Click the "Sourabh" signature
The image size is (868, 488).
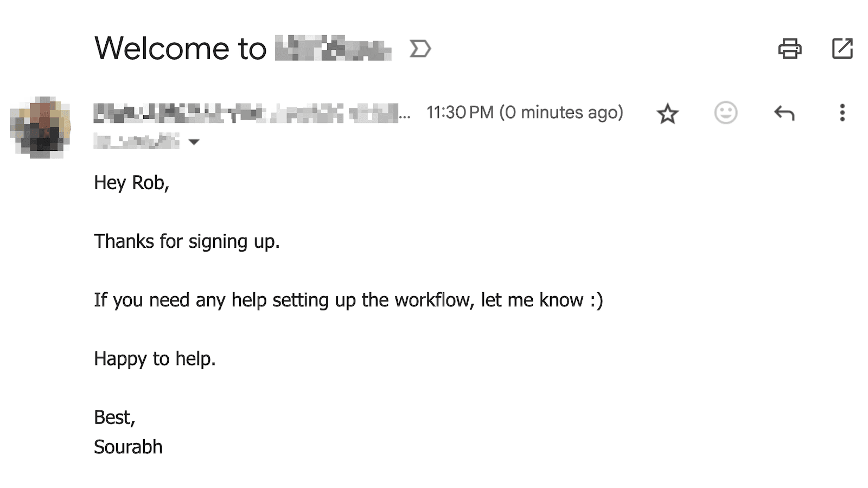pos(128,447)
